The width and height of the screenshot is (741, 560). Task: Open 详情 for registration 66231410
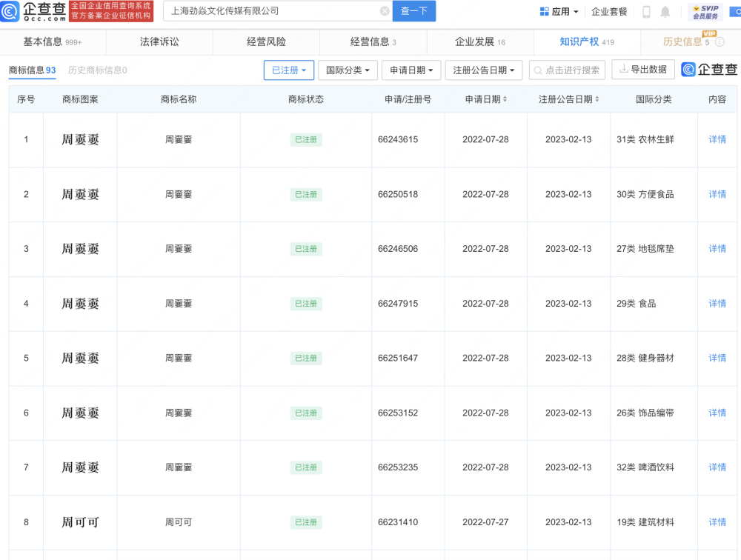point(717,522)
